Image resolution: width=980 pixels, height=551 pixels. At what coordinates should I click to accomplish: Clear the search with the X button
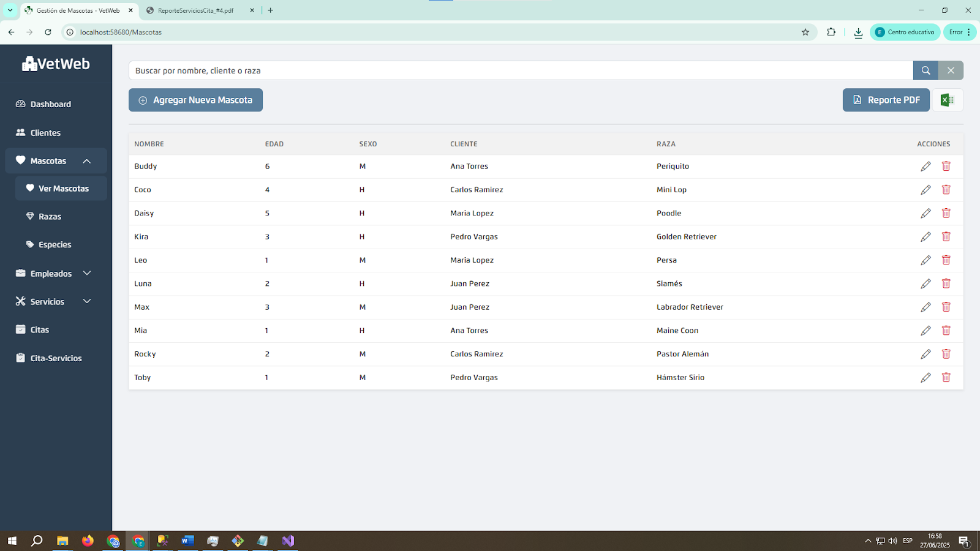coord(951,70)
